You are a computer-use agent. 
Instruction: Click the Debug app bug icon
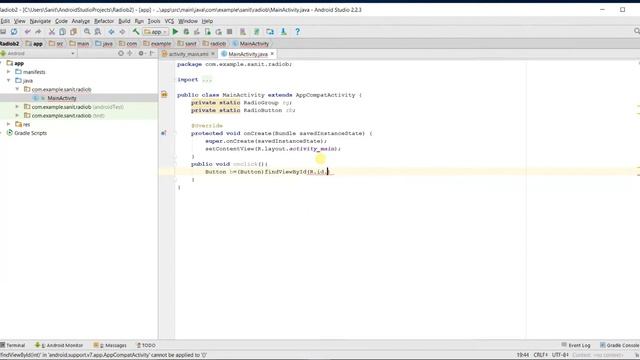[186, 31]
